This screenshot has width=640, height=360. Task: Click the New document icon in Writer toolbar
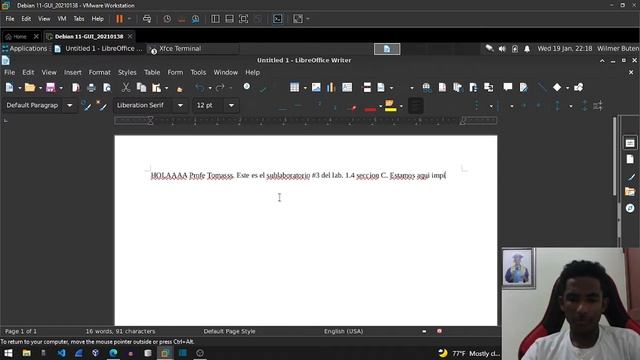pyautogui.click(x=9, y=87)
